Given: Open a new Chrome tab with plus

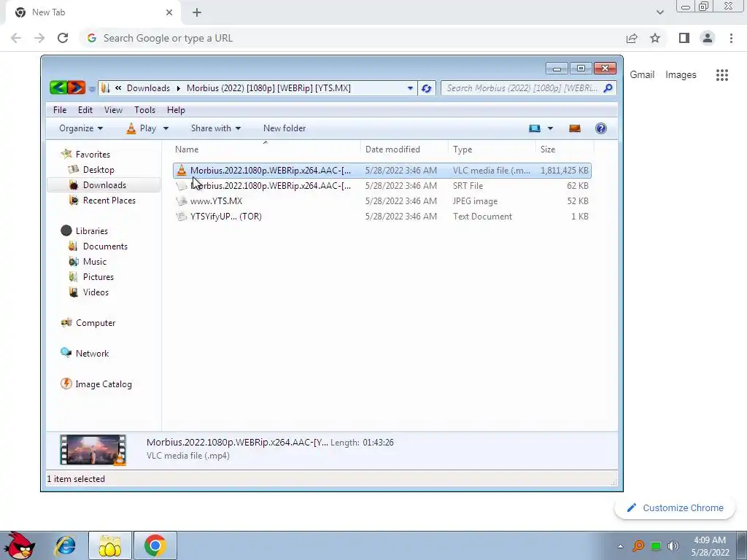Looking at the screenshot, I should click(197, 12).
